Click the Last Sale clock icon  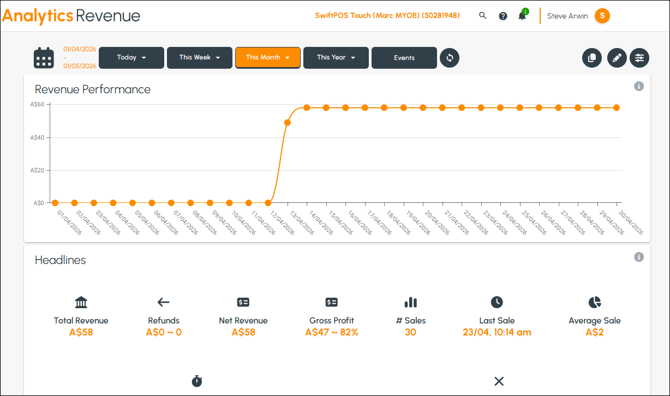tap(497, 302)
